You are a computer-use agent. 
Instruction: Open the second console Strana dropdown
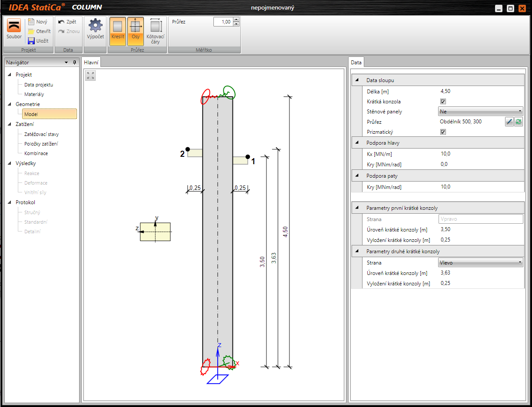coord(481,262)
